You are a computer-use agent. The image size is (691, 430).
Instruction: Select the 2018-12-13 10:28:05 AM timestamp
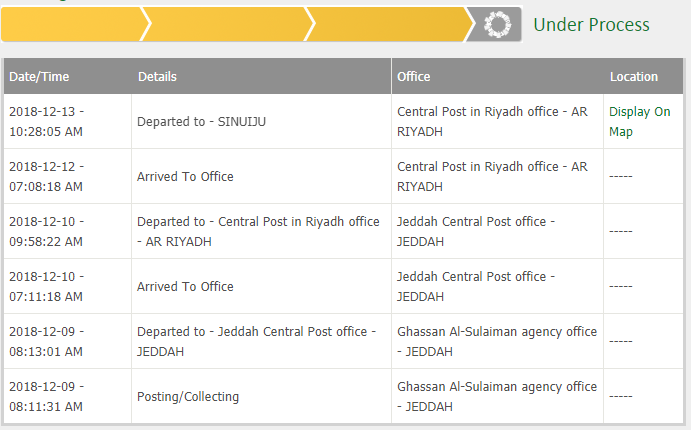[x=46, y=122]
